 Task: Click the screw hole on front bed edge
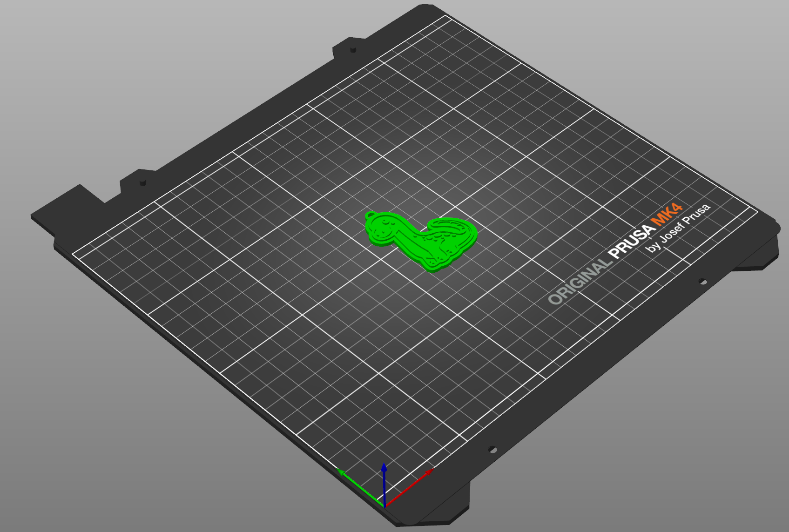492,450
